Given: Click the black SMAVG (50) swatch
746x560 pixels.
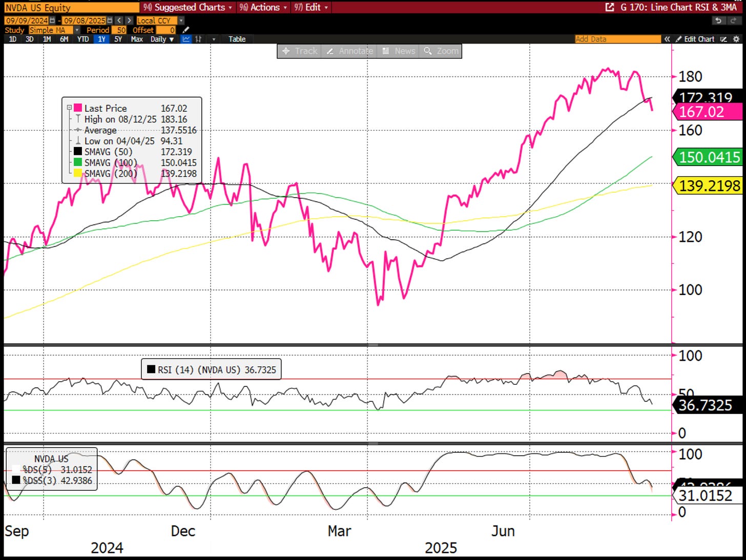Looking at the screenshot, I should (78, 151).
